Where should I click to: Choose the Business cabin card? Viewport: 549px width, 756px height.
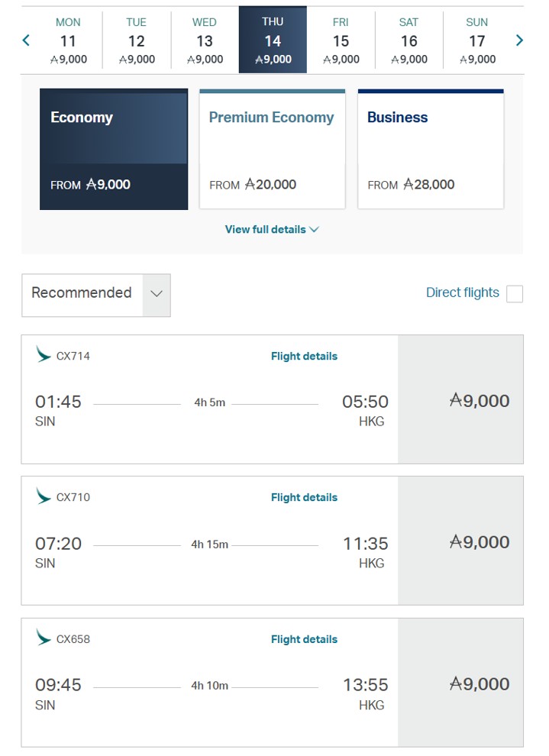tap(431, 150)
